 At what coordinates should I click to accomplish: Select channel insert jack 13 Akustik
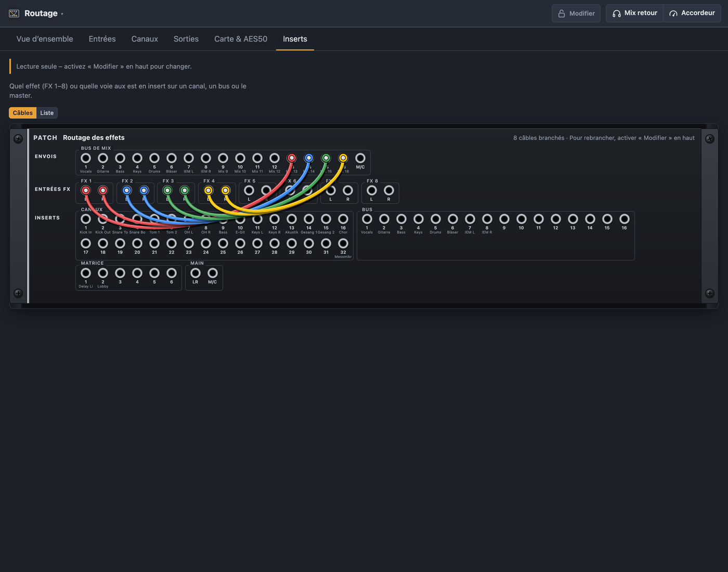[x=292, y=219]
